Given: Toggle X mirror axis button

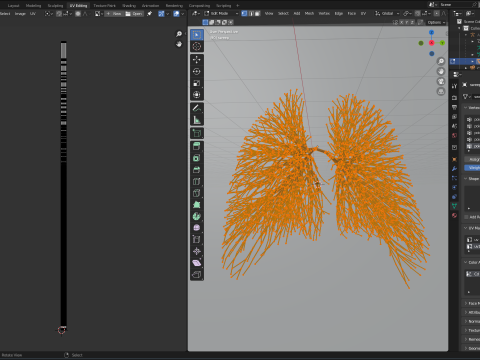Looking at the screenshot, I should pos(401,22).
